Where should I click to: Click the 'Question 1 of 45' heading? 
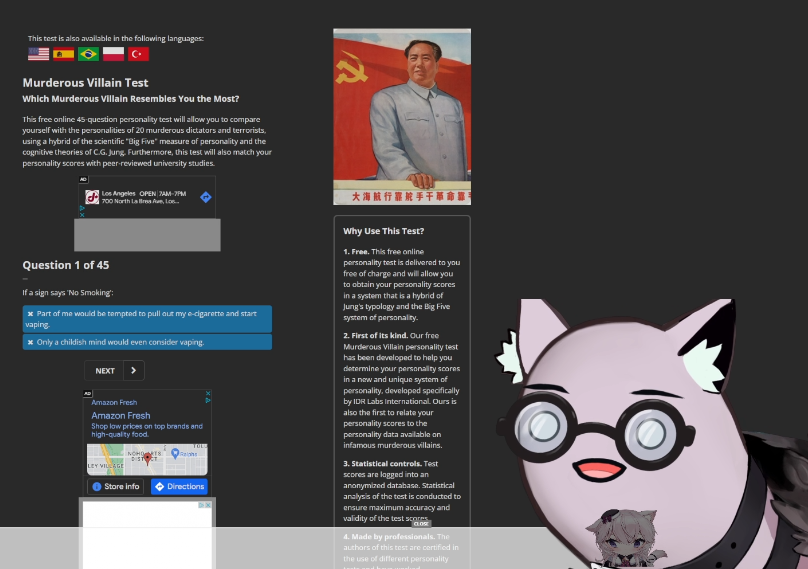click(66, 265)
